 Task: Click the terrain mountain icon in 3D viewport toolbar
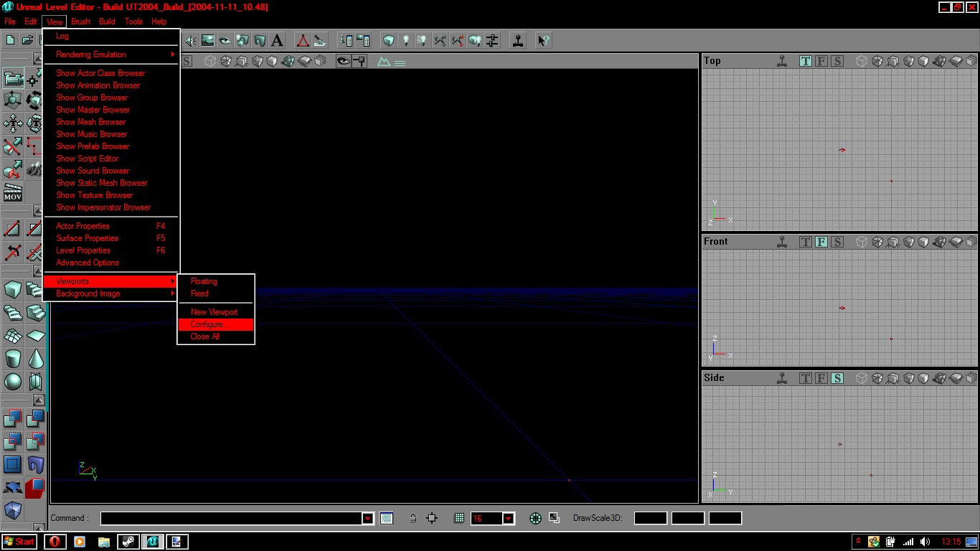[x=385, y=62]
